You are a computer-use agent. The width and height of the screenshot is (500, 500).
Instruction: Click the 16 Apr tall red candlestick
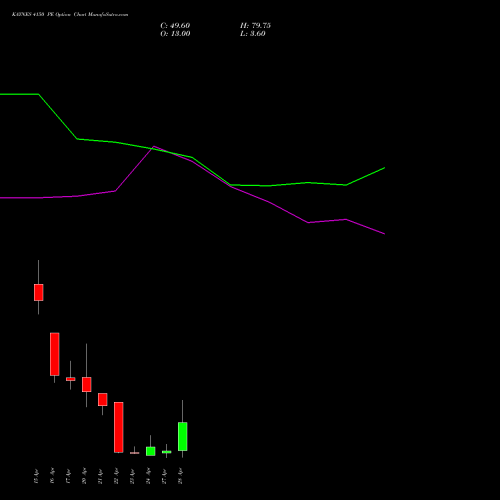pyautogui.click(x=55, y=354)
